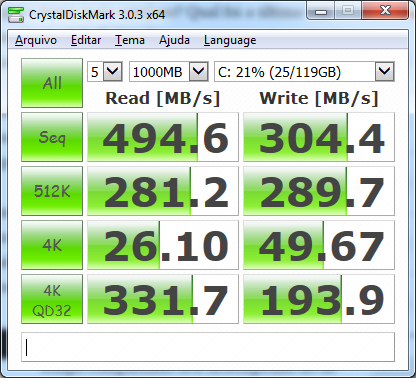418x383 pixels.
Task: Start the Seq sequential test
Action: point(52,137)
